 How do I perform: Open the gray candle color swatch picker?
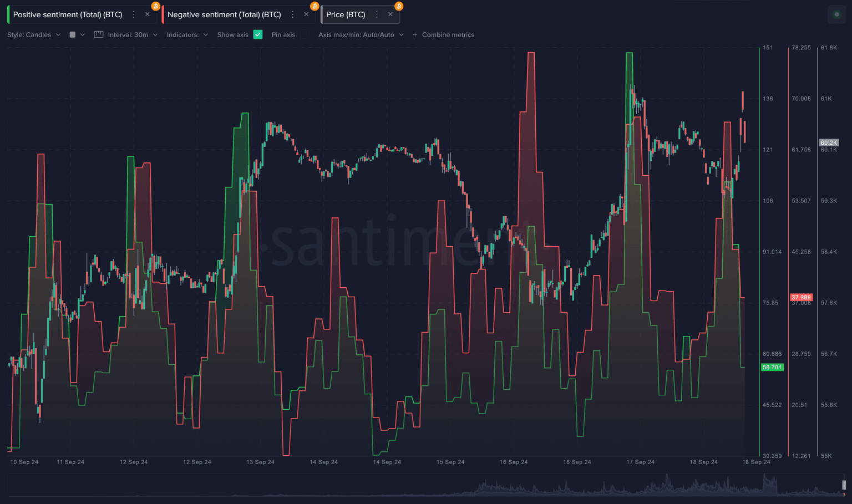(77, 34)
